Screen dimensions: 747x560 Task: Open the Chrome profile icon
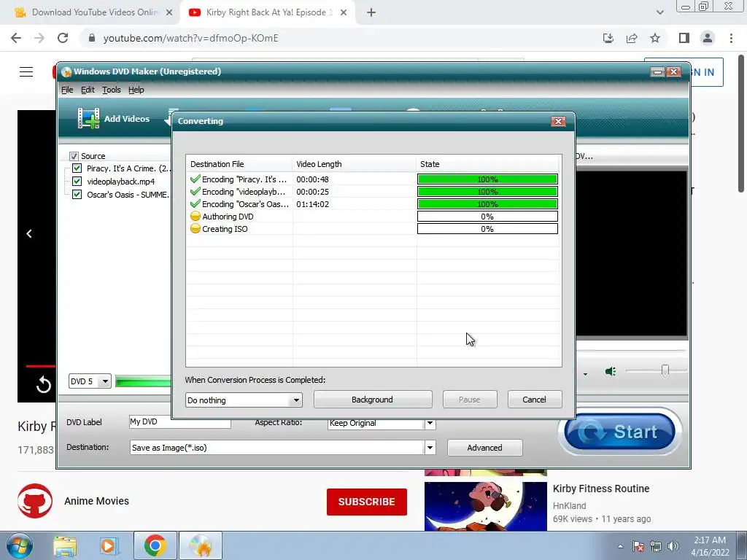(x=708, y=38)
